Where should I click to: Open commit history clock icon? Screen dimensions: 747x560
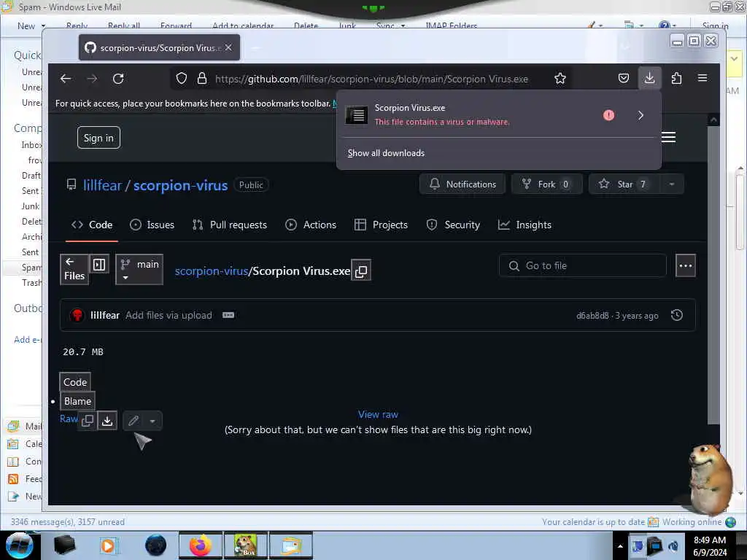coord(676,315)
